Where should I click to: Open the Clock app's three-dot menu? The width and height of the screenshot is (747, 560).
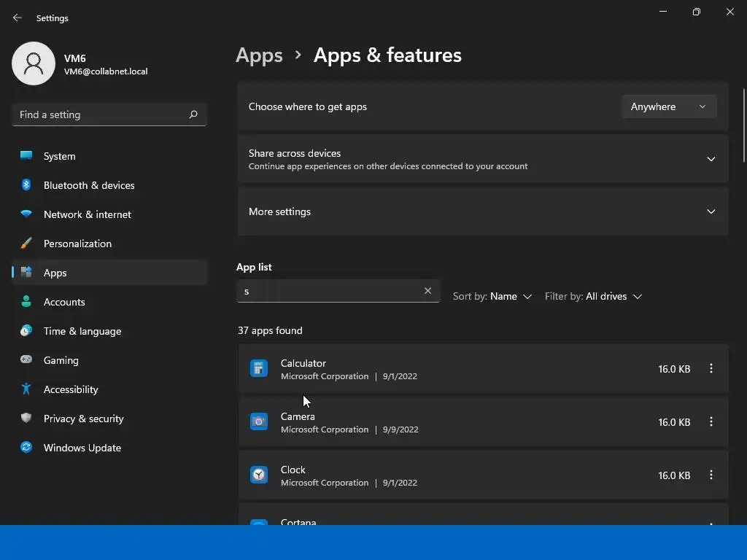[711, 475]
